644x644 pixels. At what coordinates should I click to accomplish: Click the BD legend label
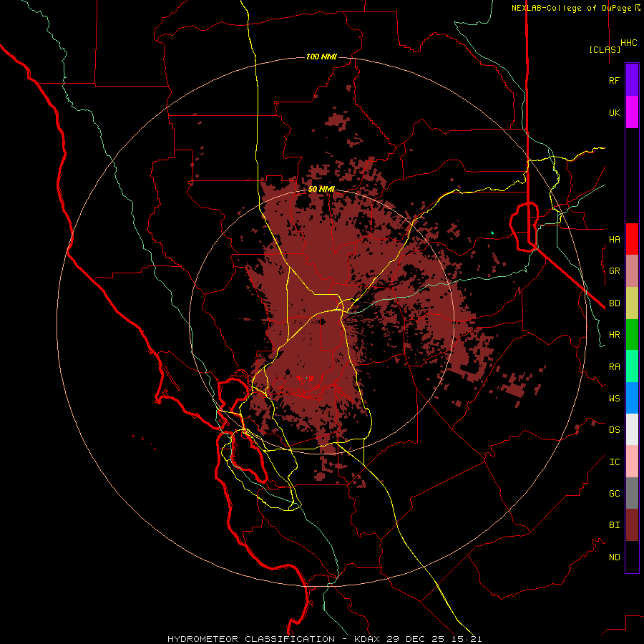pos(614,303)
